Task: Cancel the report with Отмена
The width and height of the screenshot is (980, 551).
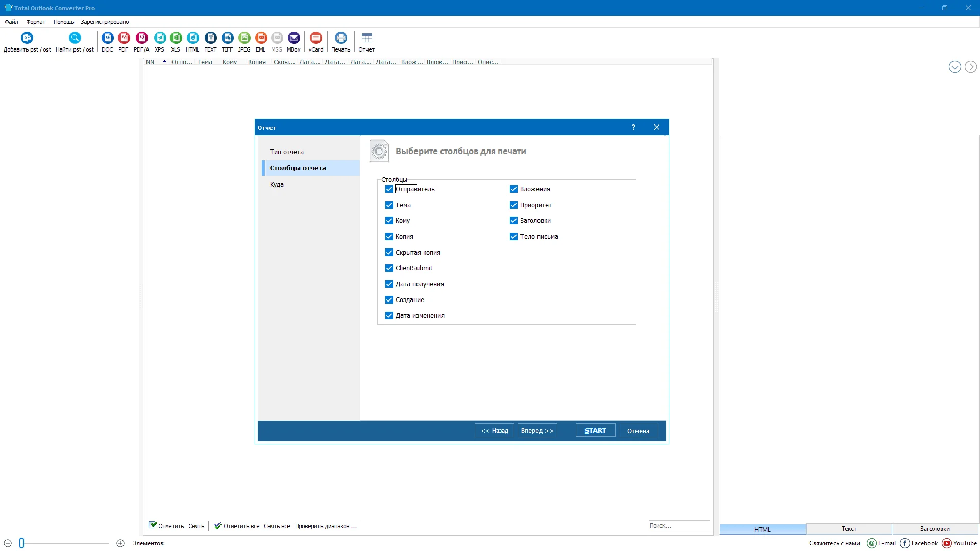Action: pyautogui.click(x=638, y=431)
